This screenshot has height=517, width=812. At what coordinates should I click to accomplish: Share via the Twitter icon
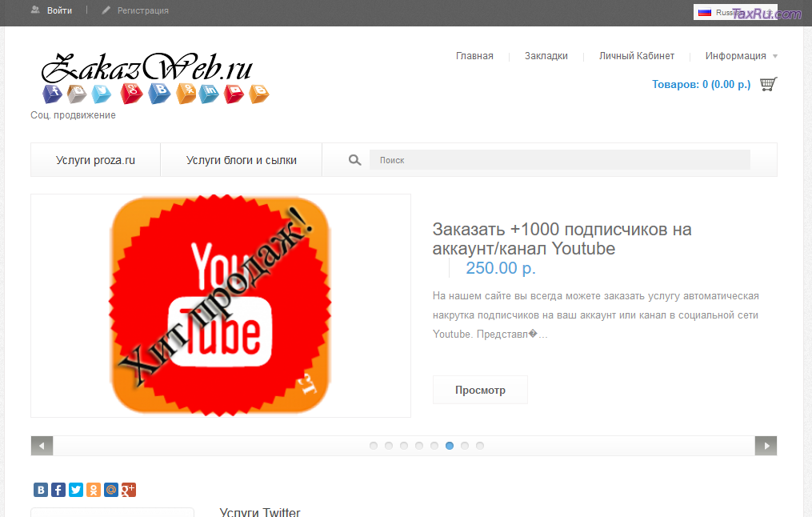(x=76, y=490)
